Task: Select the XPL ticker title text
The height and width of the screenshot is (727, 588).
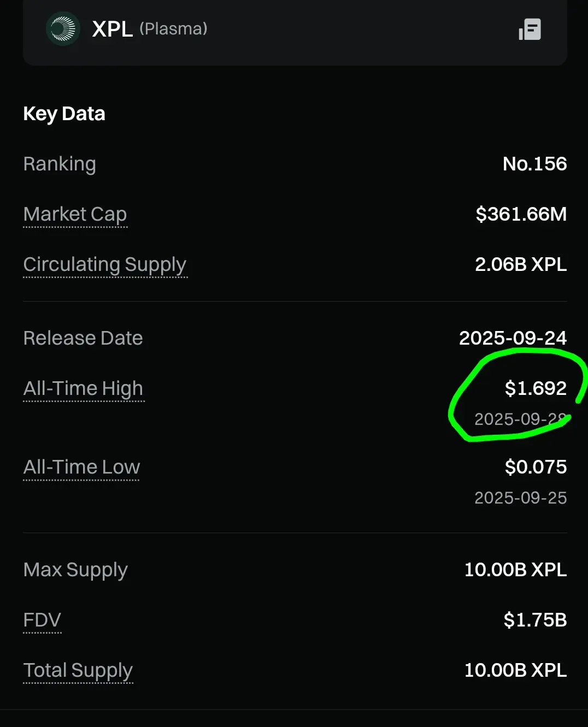Action: 113,29
